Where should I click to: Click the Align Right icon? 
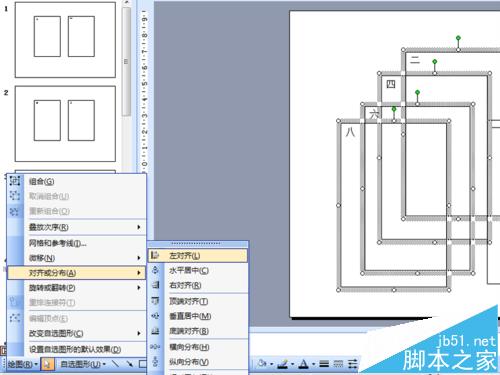tap(155, 285)
